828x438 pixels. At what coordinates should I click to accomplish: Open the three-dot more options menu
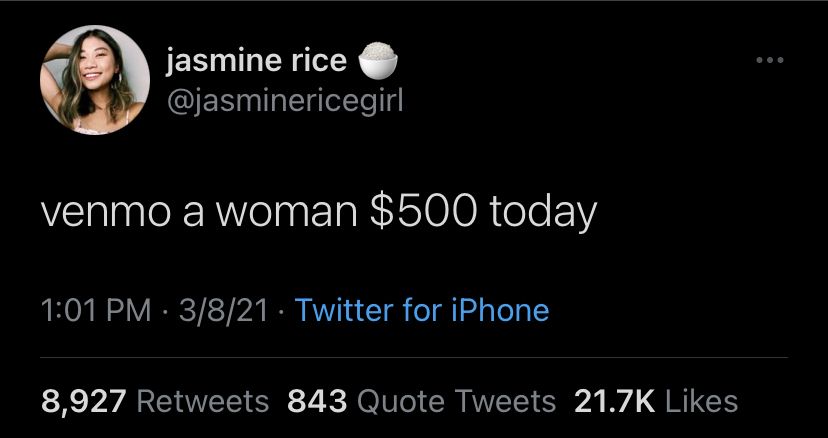(x=769, y=60)
